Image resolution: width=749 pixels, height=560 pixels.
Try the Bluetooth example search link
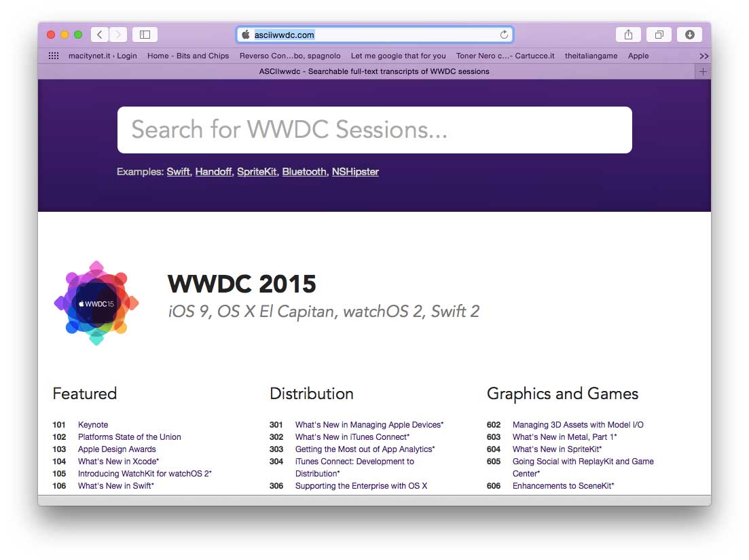[304, 171]
